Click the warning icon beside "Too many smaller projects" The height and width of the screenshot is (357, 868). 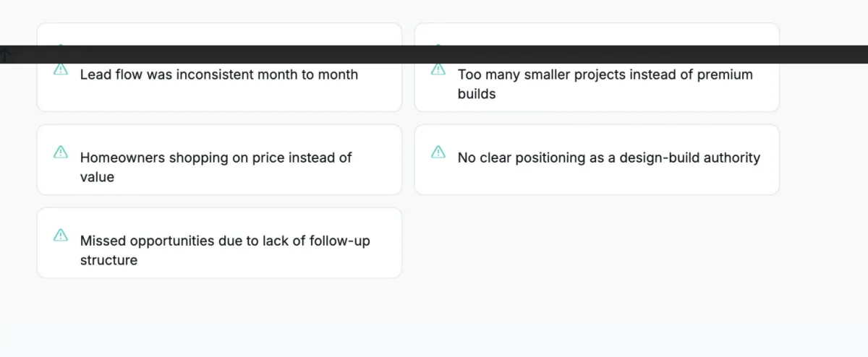(438, 69)
